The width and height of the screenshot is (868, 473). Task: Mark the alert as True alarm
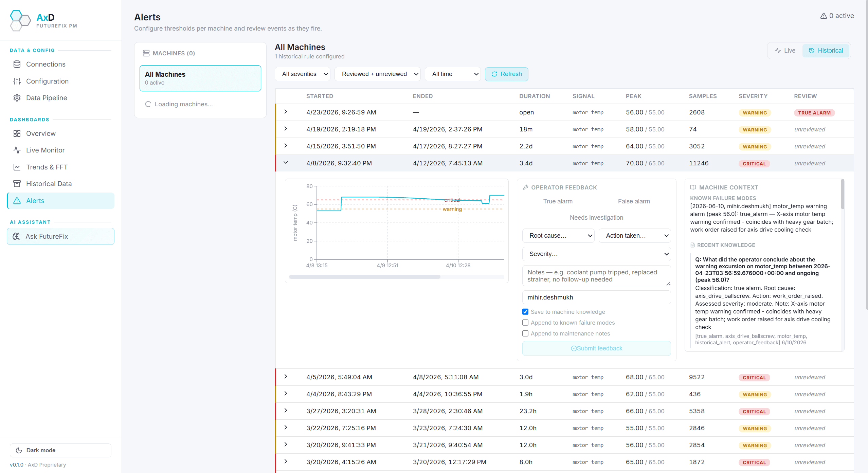558,201
